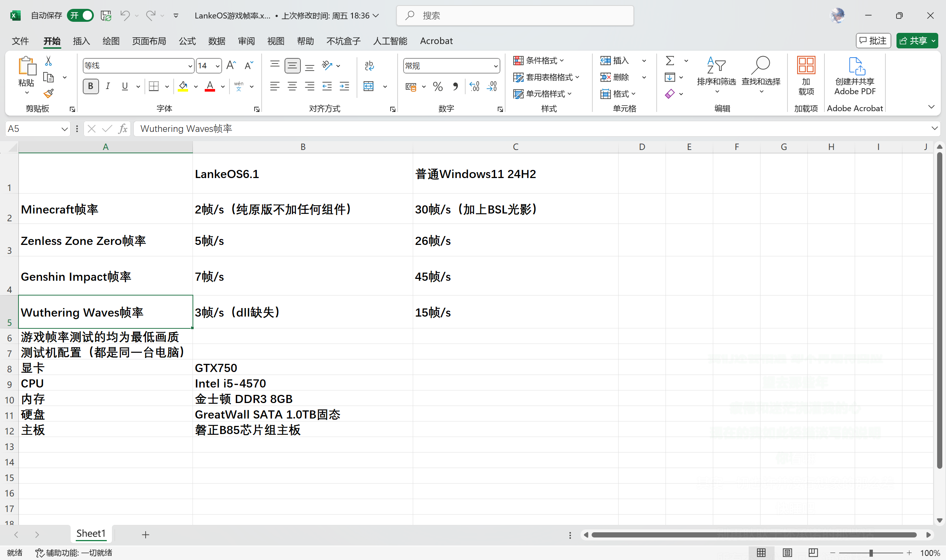The image size is (946, 560).
Task: Switch to 公式 Formulas tab
Action: coord(187,41)
